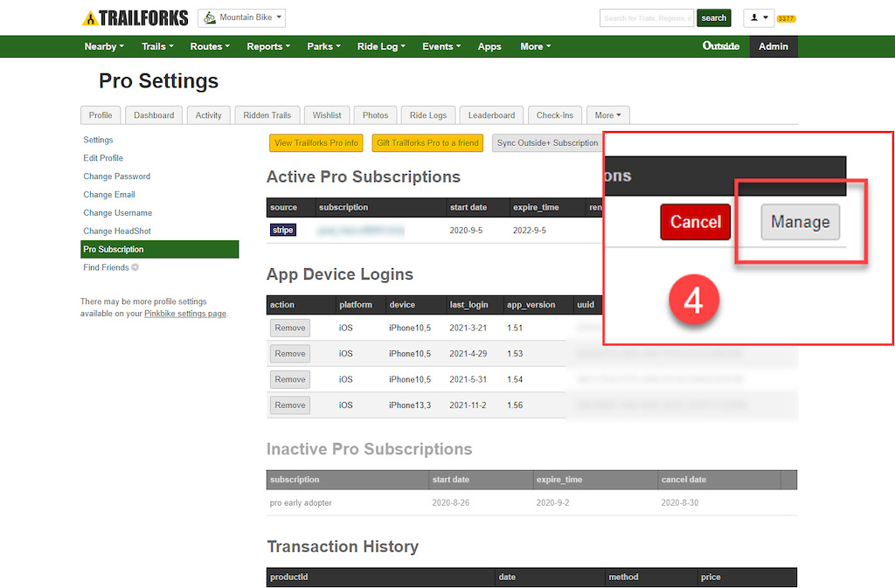The width and height of the screenshot is (895, 588).
Task: Open Edit Profile in the sidebar
Action: 103,158
